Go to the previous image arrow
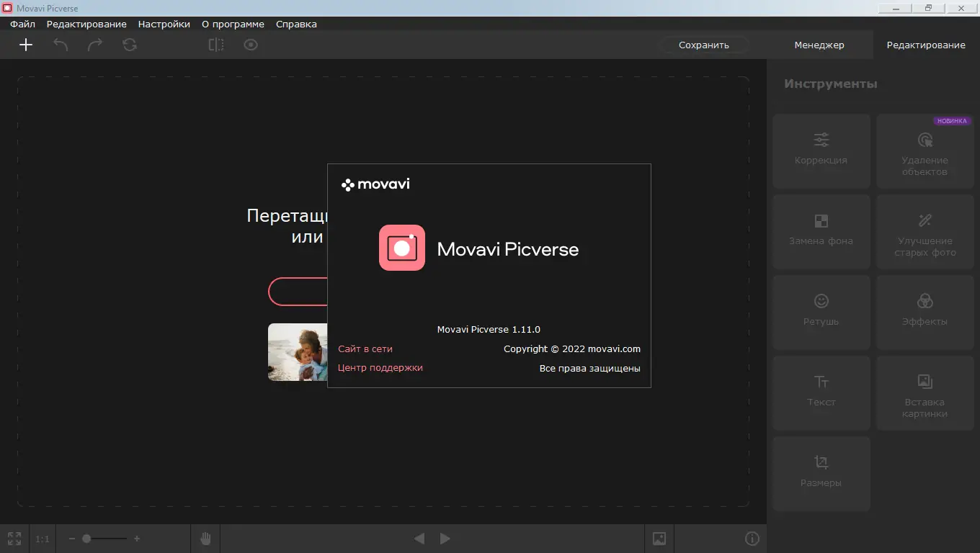This screenshot has width=980, height=553. click(419, 539)
